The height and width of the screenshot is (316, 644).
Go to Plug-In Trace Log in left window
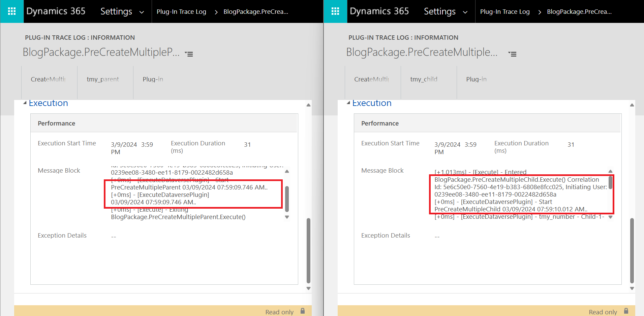181,12
